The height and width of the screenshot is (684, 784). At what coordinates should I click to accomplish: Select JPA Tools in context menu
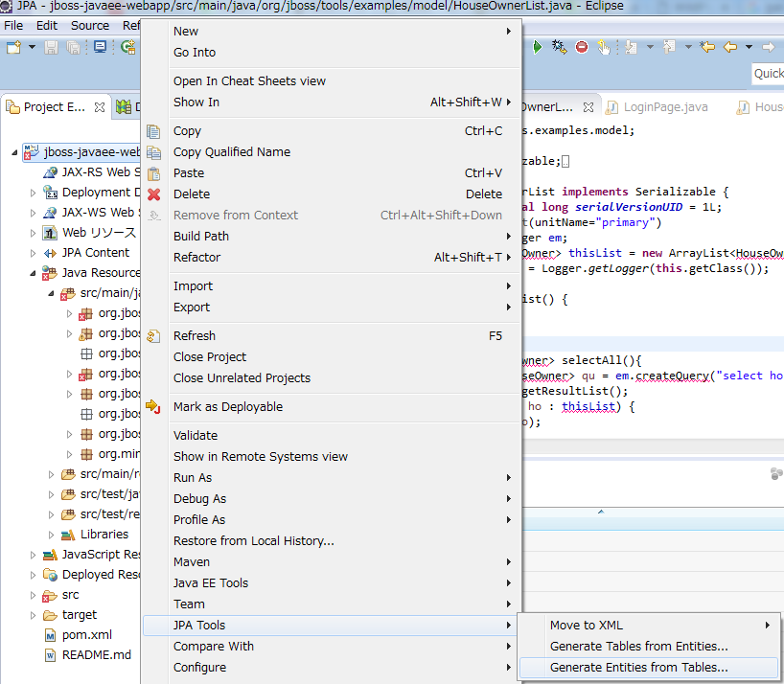click(x=331, y=626)
